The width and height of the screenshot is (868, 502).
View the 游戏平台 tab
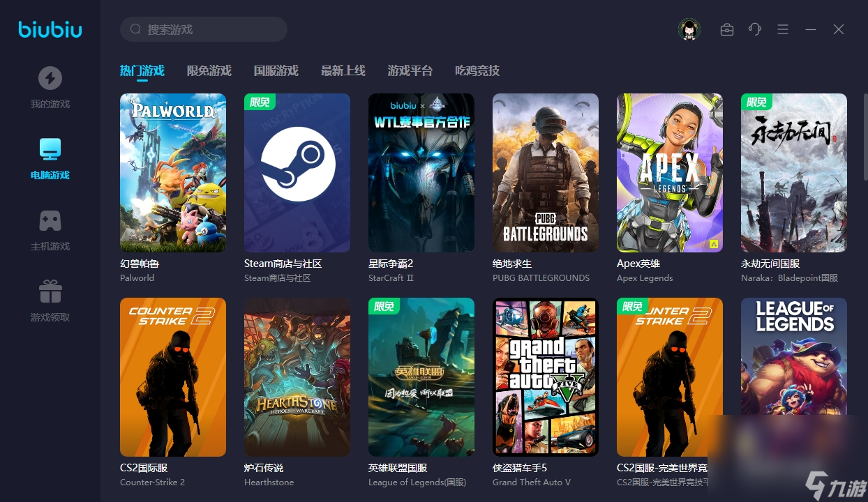pos(410,70)
